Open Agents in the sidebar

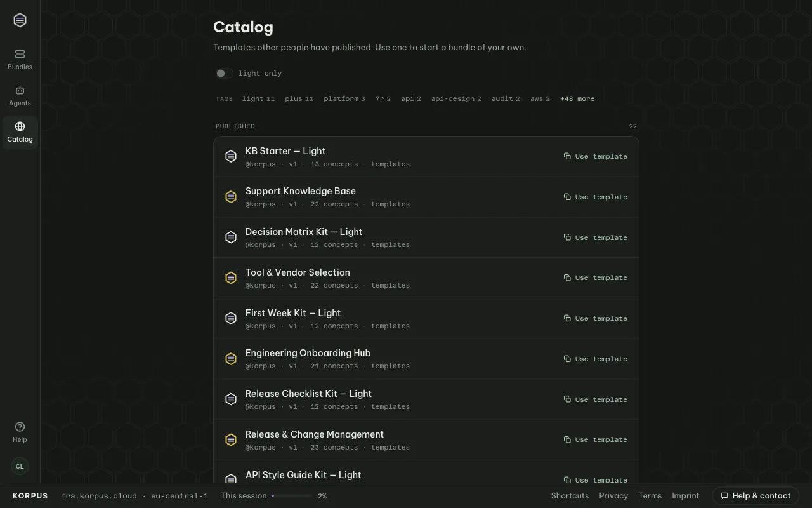click(x=20, y=96)
